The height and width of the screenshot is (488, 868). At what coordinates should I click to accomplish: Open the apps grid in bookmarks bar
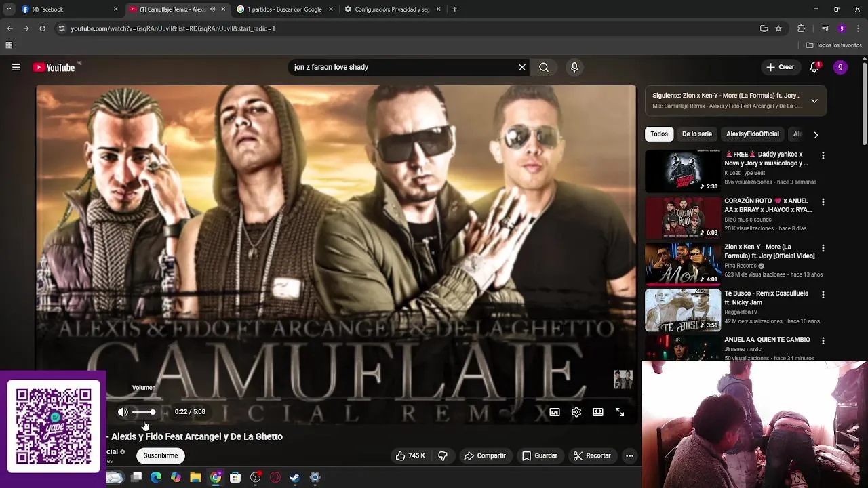(9, 45)
